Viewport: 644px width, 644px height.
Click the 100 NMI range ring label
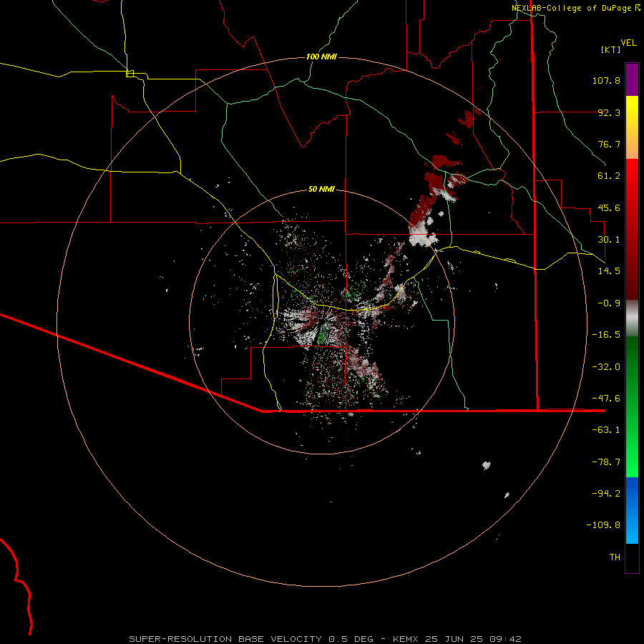pyautogui.click(x=321, y=57)
